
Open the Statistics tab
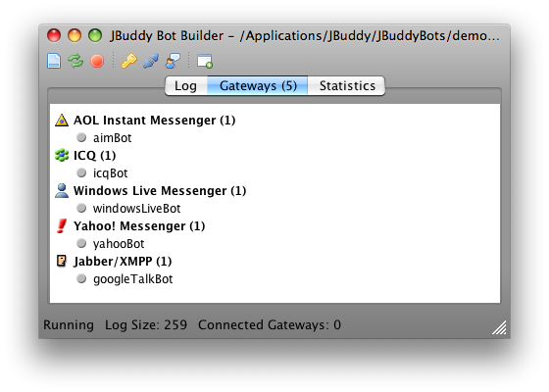coord(347,86)
